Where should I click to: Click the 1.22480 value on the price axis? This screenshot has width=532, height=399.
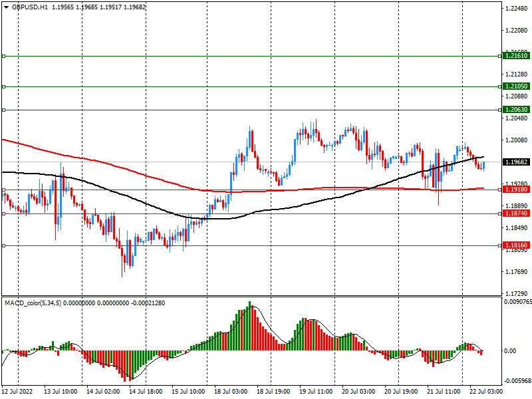[x=516, y=9]
